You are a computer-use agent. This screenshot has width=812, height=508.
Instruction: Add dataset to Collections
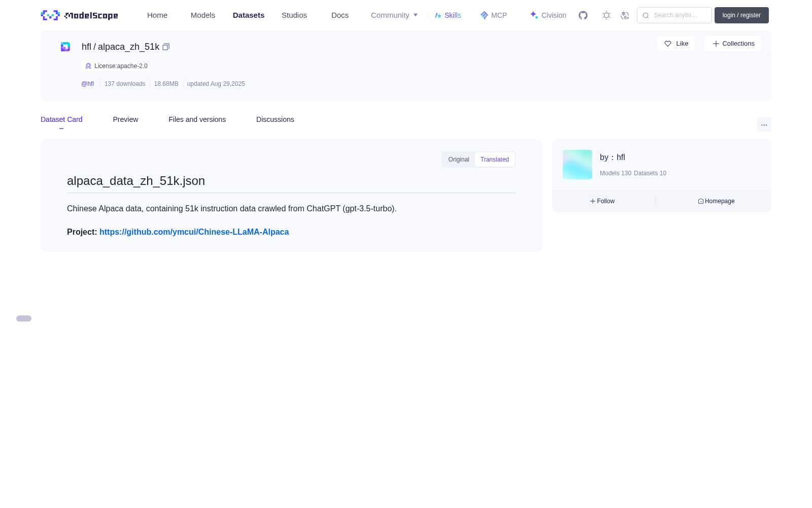click(733, 44)
